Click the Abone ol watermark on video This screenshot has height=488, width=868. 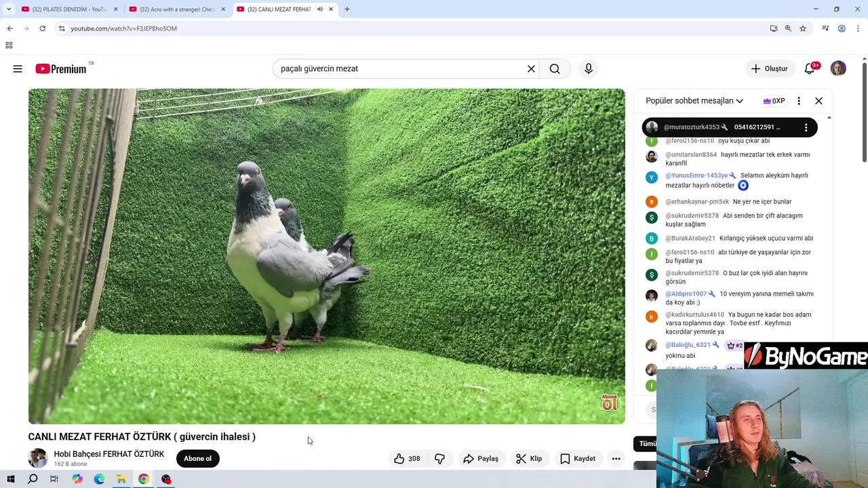pos(610,403)
